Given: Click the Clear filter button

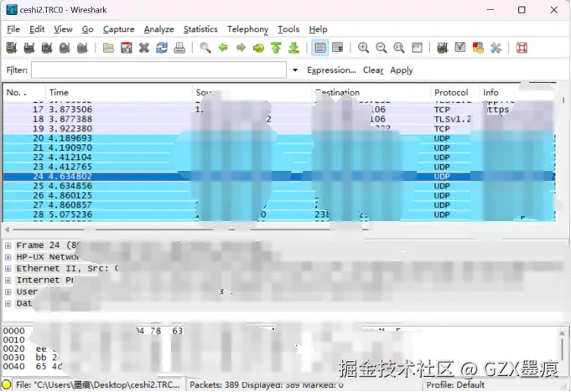Looking at the screenshot, I should point(373,70).
